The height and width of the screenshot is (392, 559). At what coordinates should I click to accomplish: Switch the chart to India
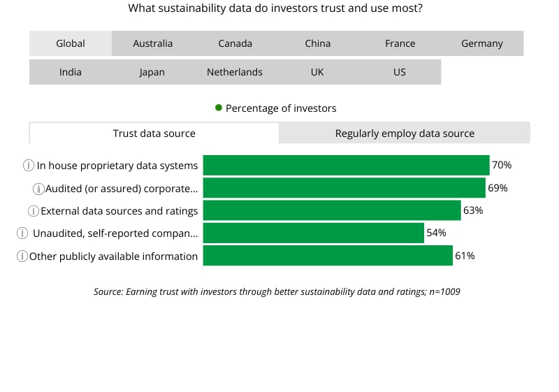[71, 72]
